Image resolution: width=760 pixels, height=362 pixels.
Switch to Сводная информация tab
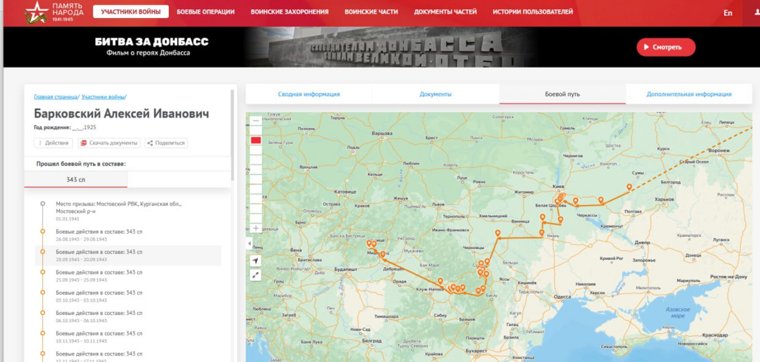click(309, 94)
